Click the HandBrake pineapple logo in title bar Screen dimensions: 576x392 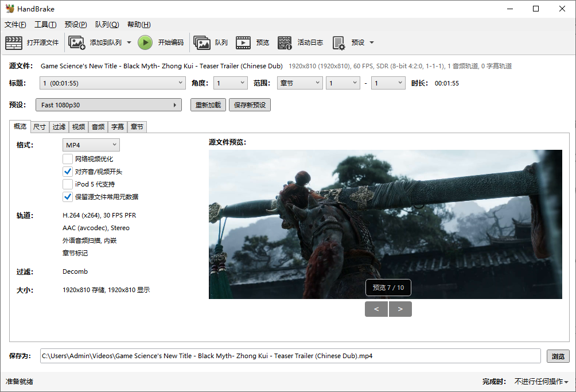coord(10,9)
